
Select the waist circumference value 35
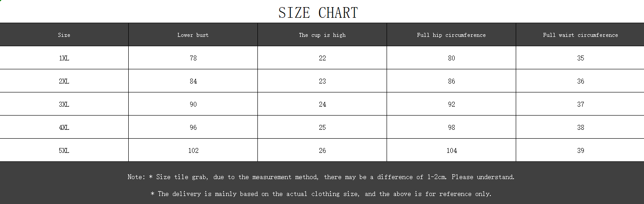[x=580, y=58]
